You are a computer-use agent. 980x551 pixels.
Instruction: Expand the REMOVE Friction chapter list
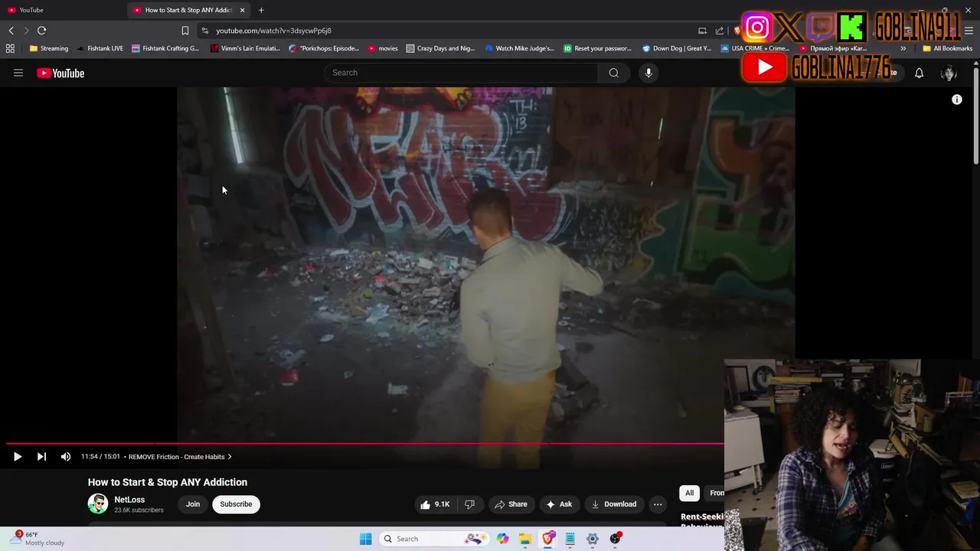180,457
